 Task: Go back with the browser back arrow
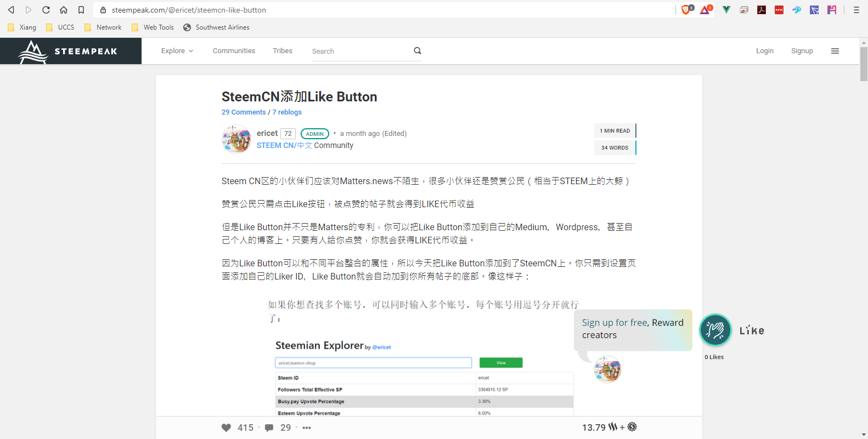[x=11, y=10]
